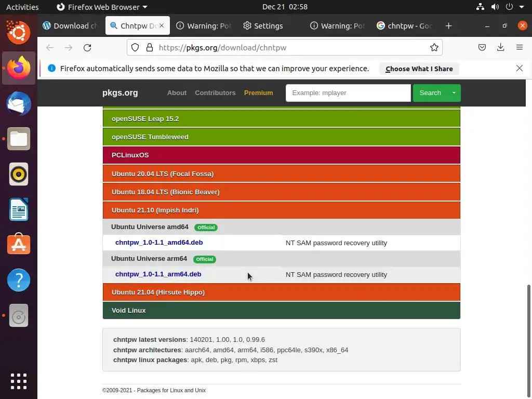532x399 pixels.
Task: Open the system menu arrow in top bar
Action: tap(522, 7)
